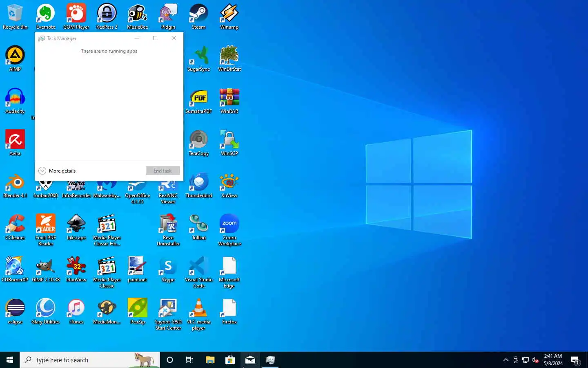Select the Firefox desktop icon

[x=229, y=311]
